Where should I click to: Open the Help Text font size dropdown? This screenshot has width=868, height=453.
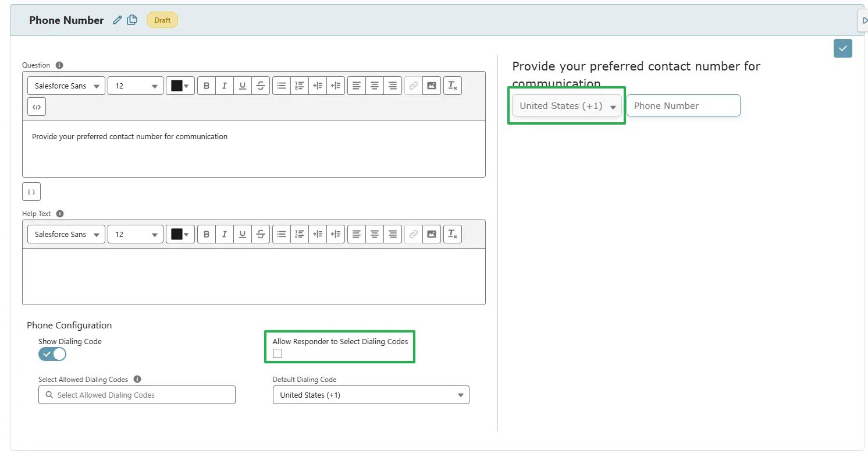pyautogui.click(x=136, y=234)
